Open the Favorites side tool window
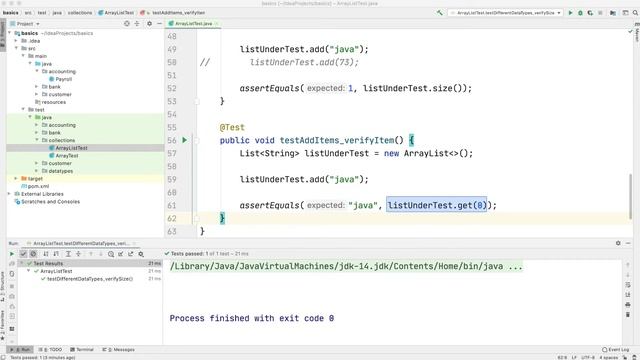640x360 pixels. (x=2, y=326)
